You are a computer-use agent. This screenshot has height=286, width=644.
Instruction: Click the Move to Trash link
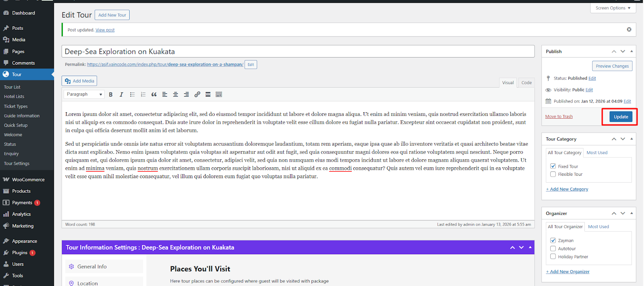tap(559, 117)
